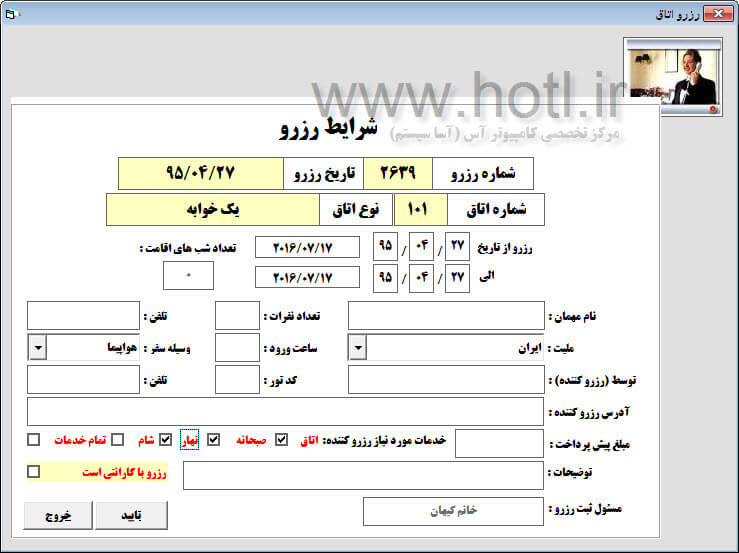Open the ملیت nationality dropdown

click(357, 348)
